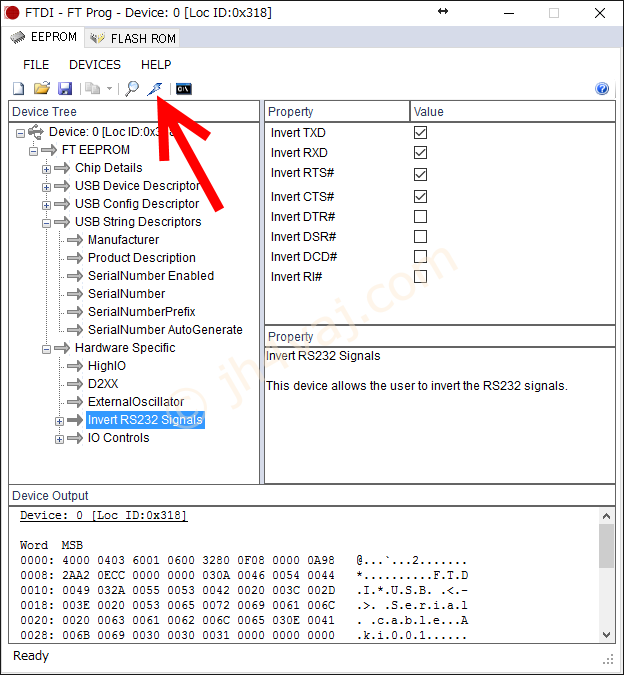This screenshot has height=675, width=624.
Task: Uncheck the Invert TXD checkbox
Action: tap(420, 133)
